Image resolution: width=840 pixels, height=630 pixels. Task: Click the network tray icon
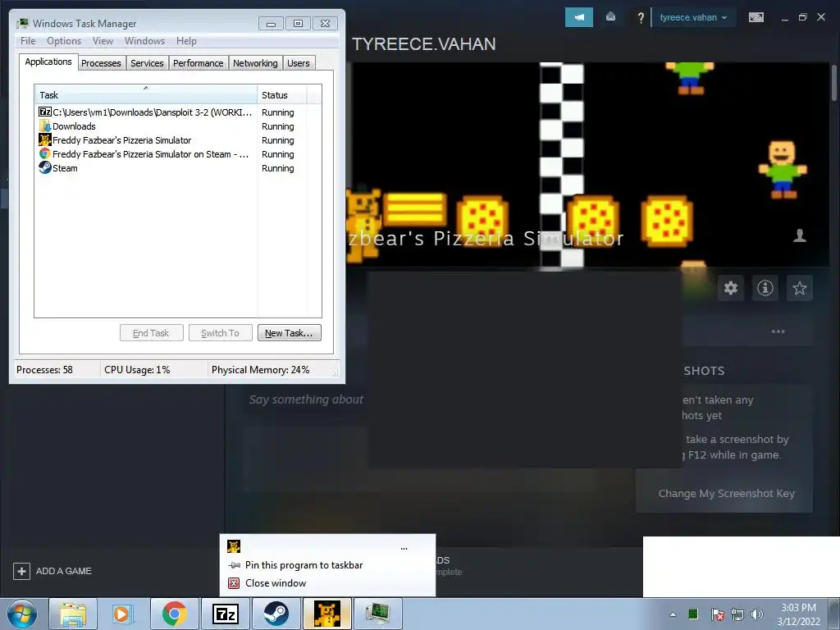[737, 614]
